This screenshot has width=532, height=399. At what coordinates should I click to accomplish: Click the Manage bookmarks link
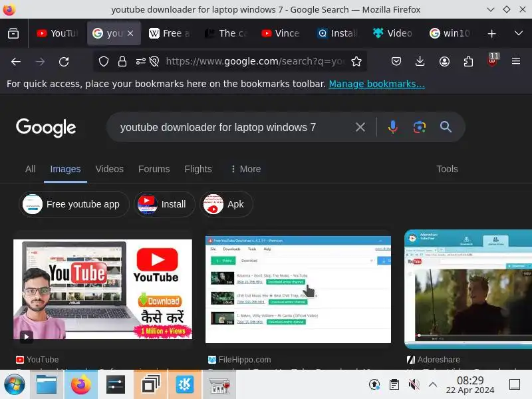point(376,84)
